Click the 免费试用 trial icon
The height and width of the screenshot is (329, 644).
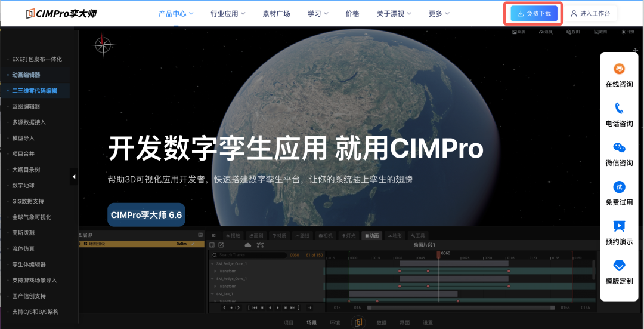[x=619, y=187]
